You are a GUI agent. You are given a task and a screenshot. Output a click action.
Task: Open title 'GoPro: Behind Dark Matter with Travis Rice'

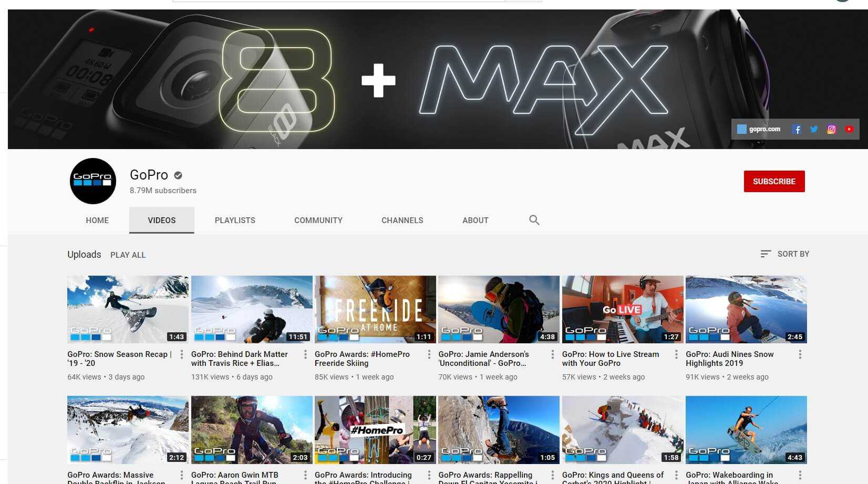point(240,359)
